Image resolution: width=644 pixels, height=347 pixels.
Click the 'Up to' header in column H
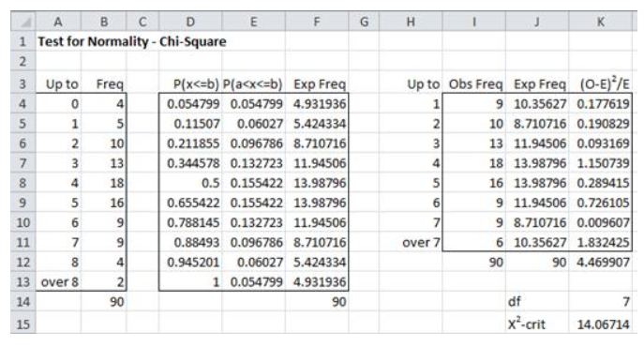pyautogui.click(x=411, y=83)
